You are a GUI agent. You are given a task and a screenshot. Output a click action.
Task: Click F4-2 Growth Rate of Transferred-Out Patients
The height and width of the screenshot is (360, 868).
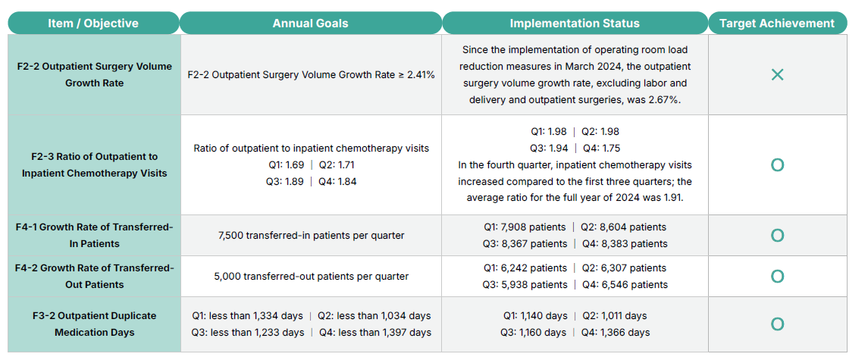point(94,276)
